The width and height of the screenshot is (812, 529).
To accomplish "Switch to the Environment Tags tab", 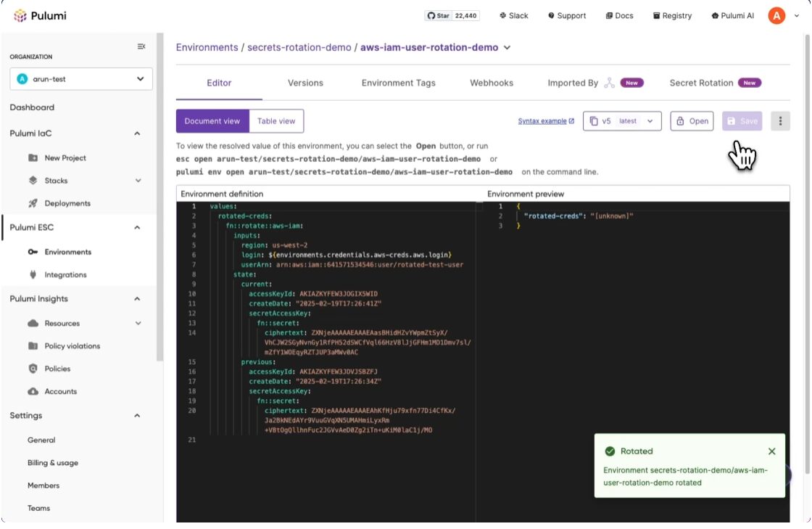I will [x=398, y=83].
